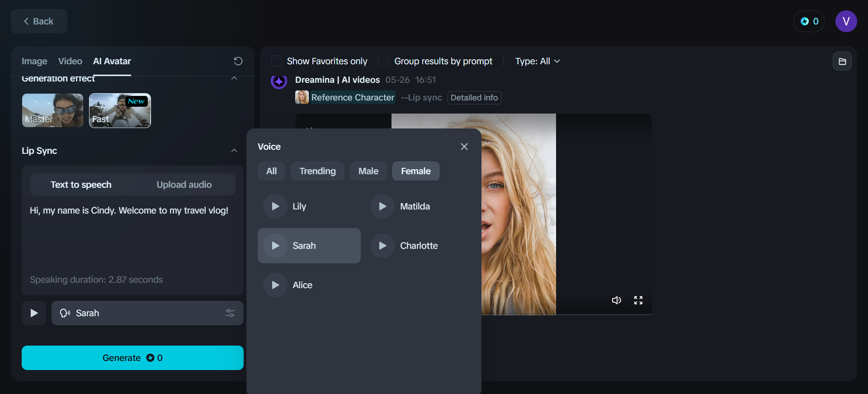The height and width of the screenshot is (394, 868).
Task: Play preview of Alice voice
Action: tap(275, 285)
